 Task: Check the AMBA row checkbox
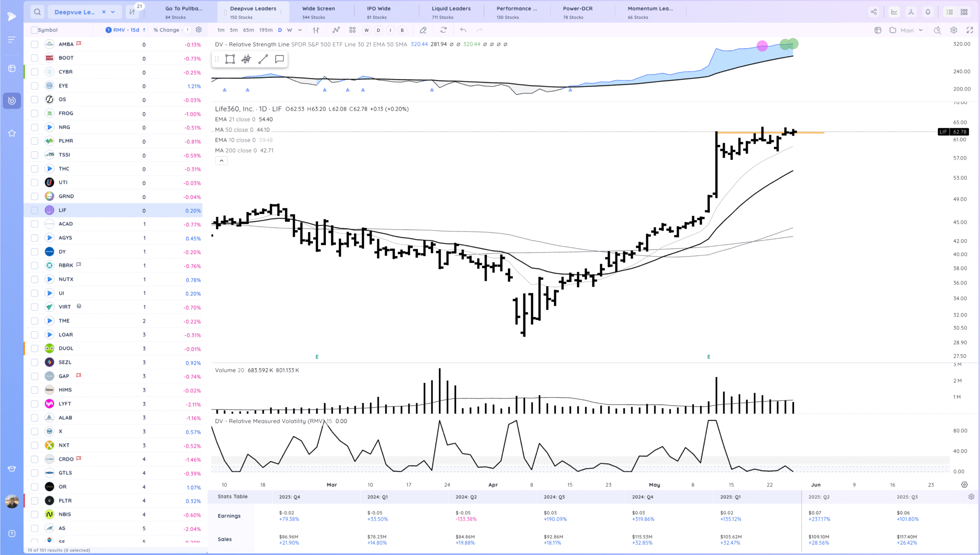(x=34, y=44)
